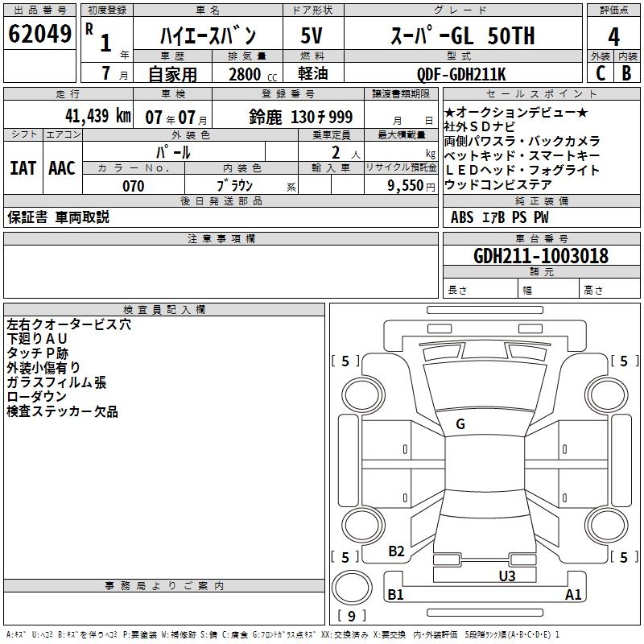
Task: Select interior color ブラウン
Action: (234, 186)
